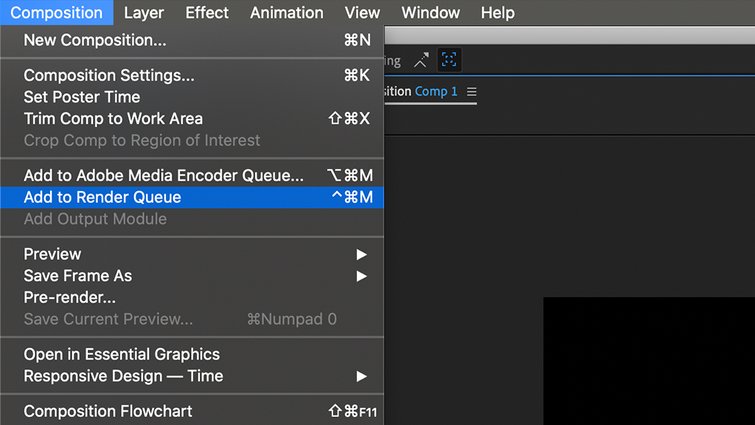Select Add to Render Queue
Screen dimensions: 755x425
192,197
